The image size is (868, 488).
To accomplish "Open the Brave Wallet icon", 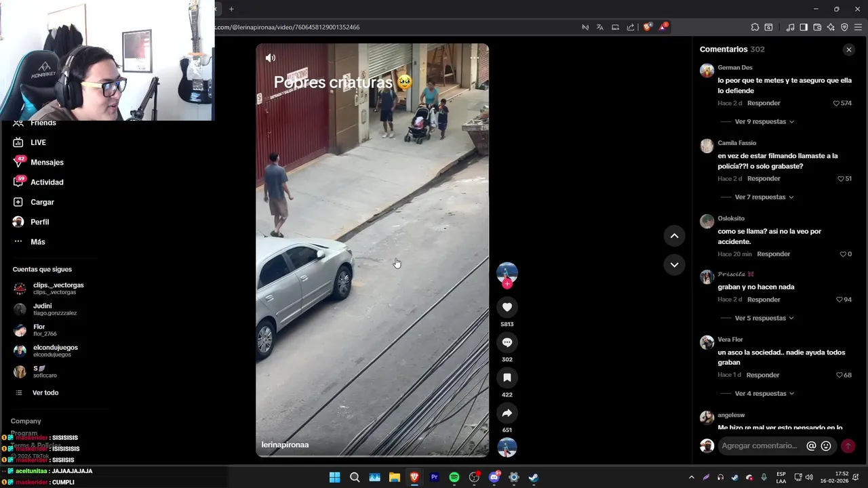I will coord(817,27).
